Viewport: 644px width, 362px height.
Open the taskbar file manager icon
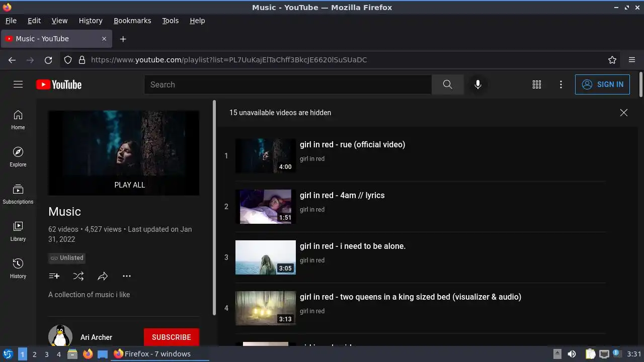[72, 354]
